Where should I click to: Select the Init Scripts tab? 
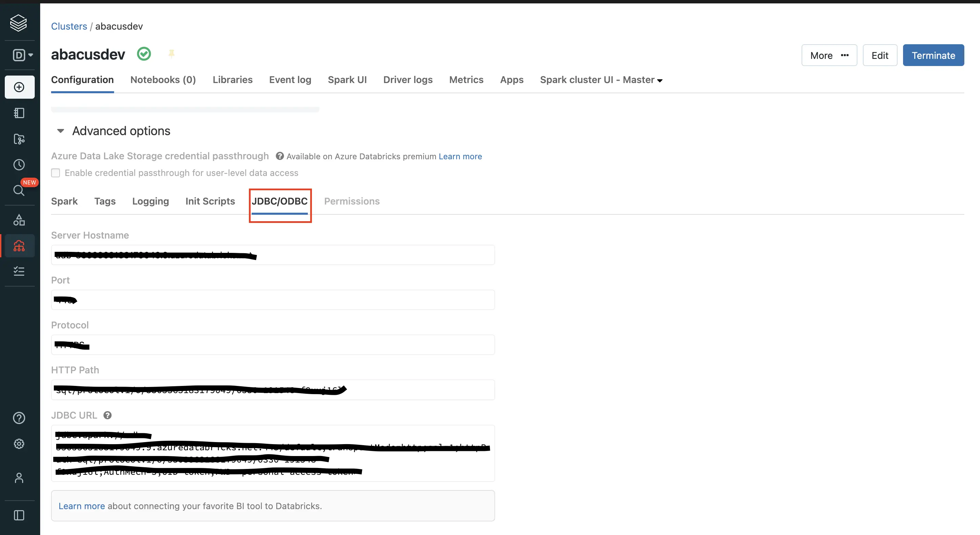click(x=210, y=201)
